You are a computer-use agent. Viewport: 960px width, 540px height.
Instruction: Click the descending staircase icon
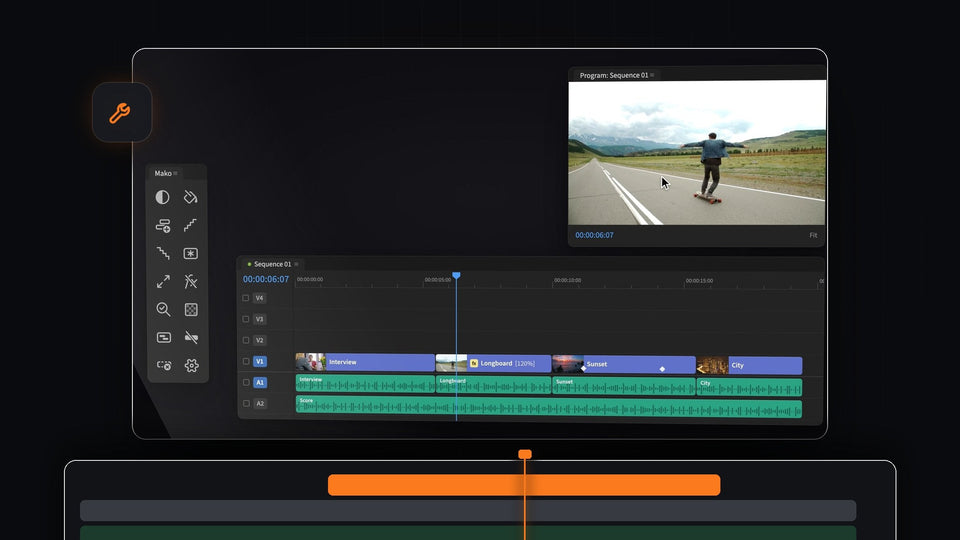pyautogui.click(x=163, y=253)
